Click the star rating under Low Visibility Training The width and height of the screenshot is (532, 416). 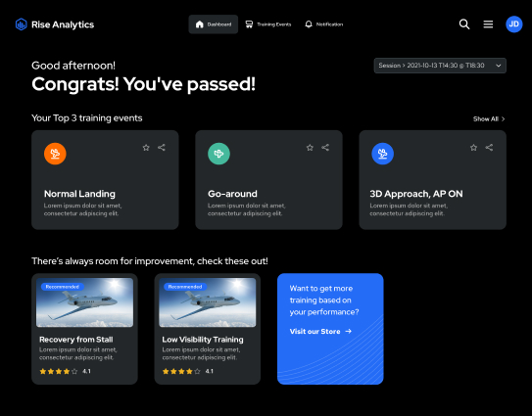(181, 371)
